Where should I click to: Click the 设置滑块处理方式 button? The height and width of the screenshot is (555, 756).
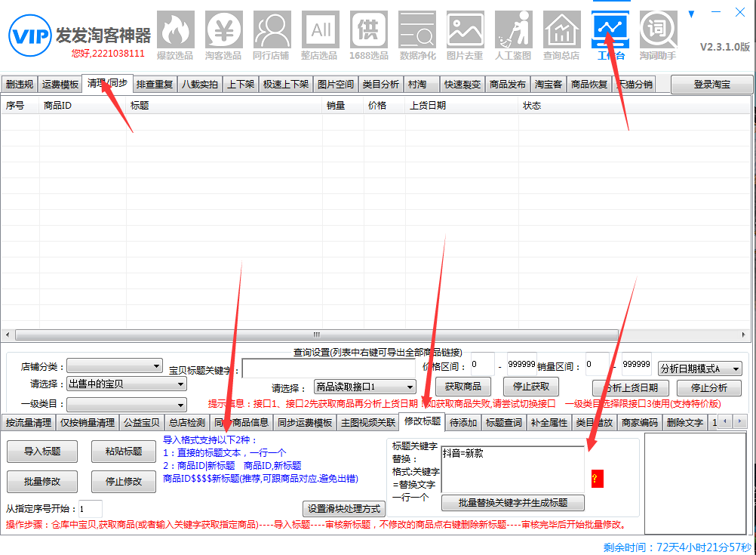[x=344, y=509]
